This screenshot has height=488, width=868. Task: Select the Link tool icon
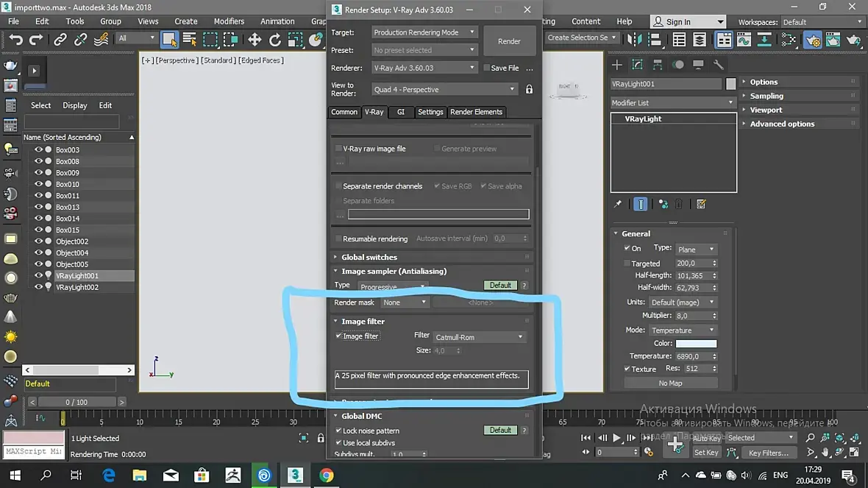[60, 39]
